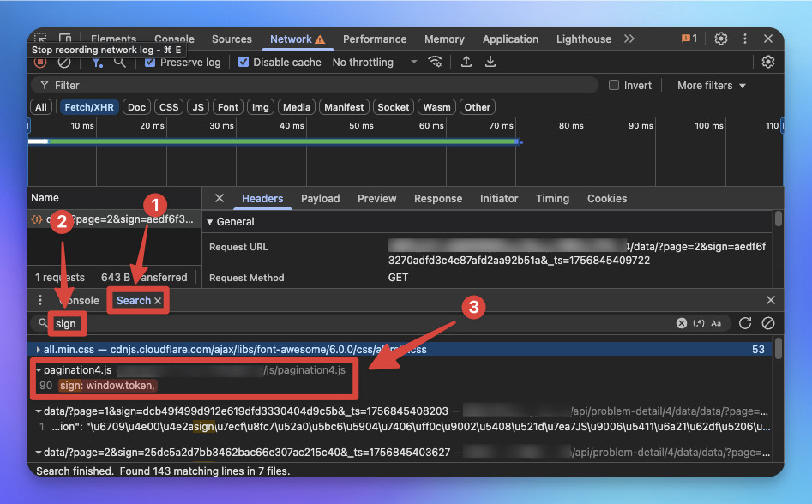This screenshot has width=812, height=504.
Task: Select the Network panel tab
Action: (298, 39)
